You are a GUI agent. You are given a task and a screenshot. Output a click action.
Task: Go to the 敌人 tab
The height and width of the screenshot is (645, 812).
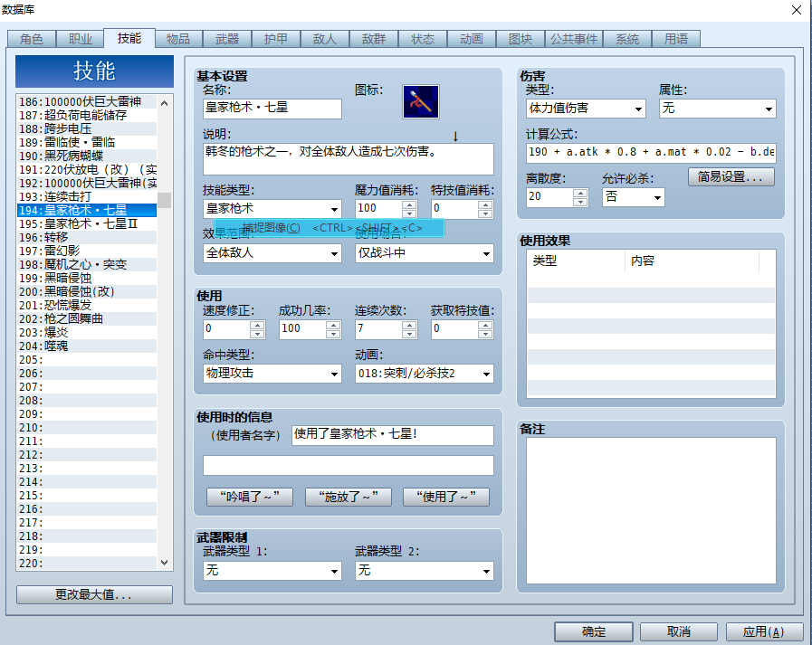[325, 39]
